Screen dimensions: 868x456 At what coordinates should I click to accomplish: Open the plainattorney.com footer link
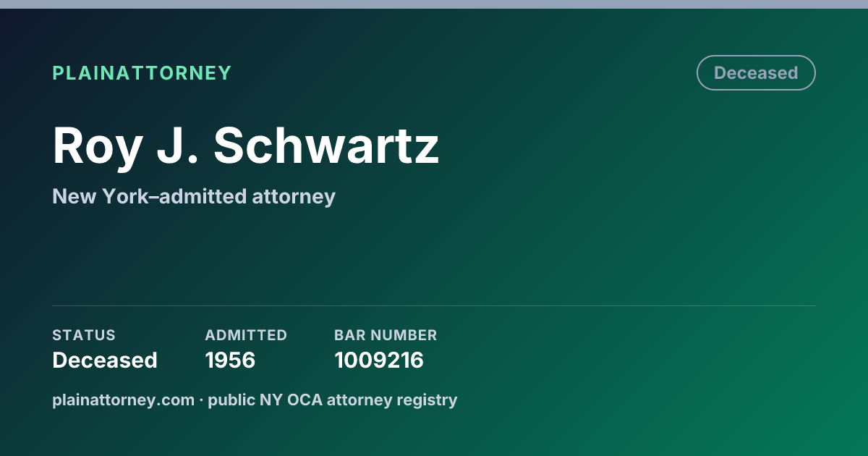tap(123, 400)
